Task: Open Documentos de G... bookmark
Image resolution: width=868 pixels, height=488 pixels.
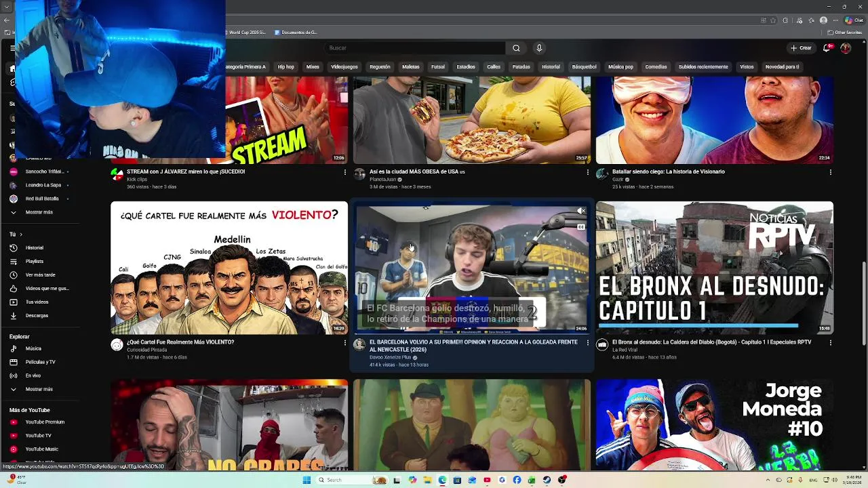Action: [x=296, y=33]
